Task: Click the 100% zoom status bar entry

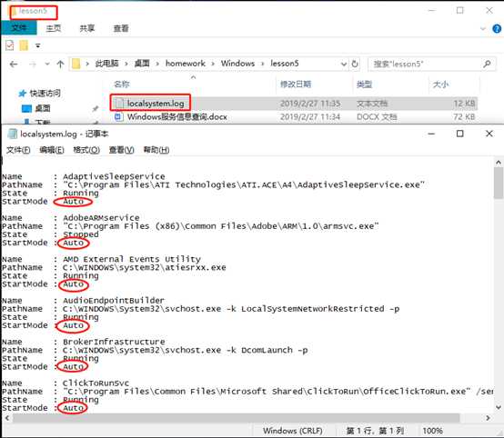Action: (433, 431)
